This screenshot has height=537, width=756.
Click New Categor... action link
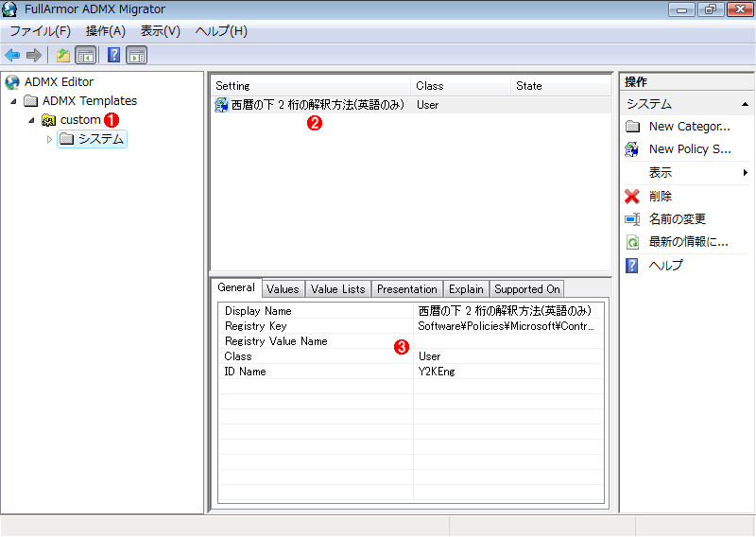(x=690, y=127)
